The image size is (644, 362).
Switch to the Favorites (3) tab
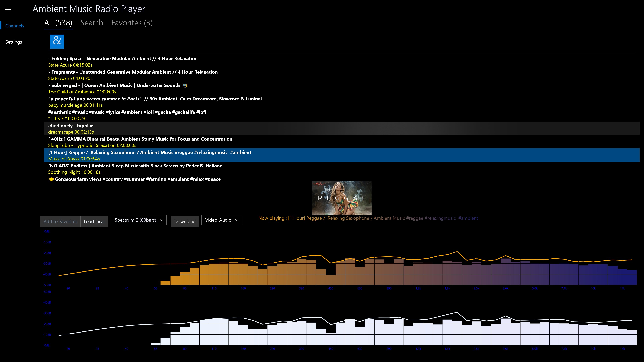coord(132,23)
